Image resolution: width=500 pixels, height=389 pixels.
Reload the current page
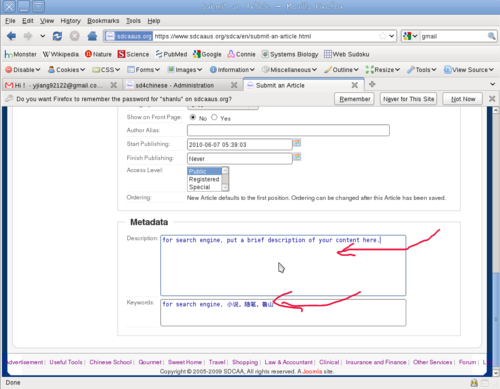click(x=57, y=36)
